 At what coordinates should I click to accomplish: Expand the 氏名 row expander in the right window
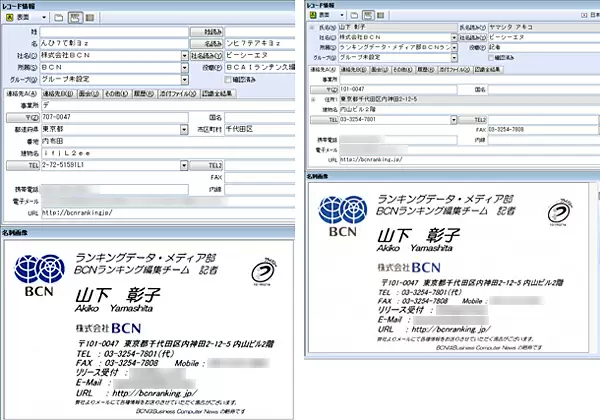pos(312,28)
